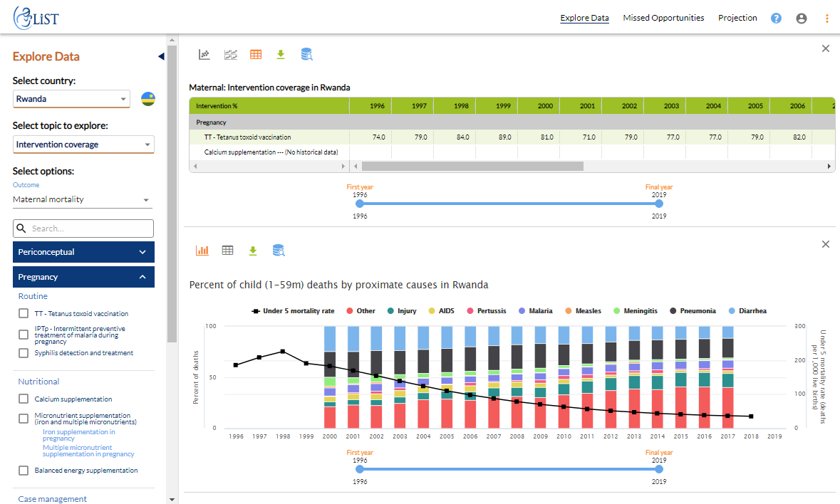Show multiple charts view in Maternal panel
The image size is (840, 504).
pyautogui.click(x=230, y=54)
